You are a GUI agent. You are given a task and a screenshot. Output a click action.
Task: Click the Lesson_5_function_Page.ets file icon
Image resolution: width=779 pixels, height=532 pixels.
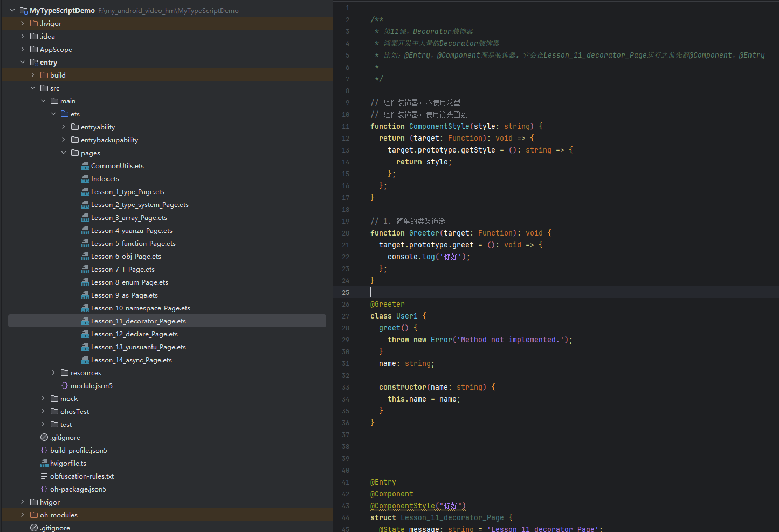[85, 243]
